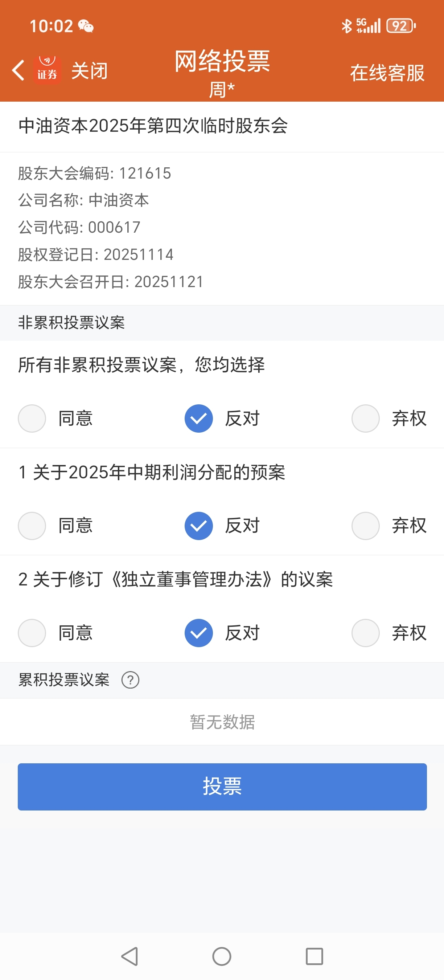Open Android recent apps square
This screenshot has height=980, width=444.
click(x=314, y=956)
